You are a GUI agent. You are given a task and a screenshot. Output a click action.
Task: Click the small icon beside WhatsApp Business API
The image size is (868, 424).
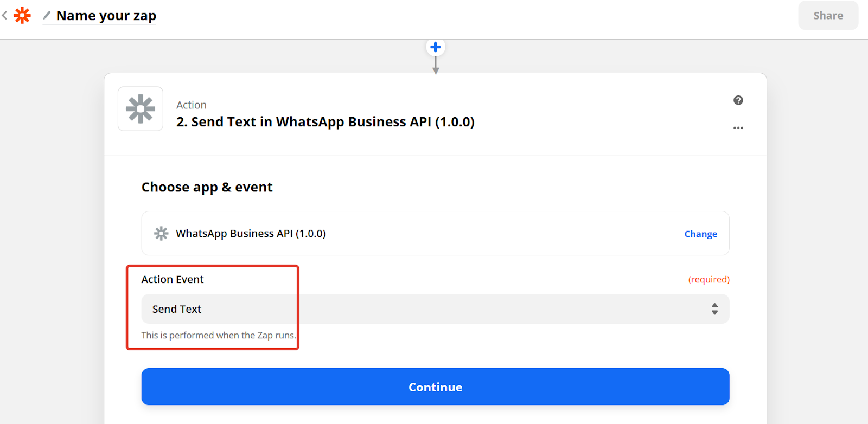click(x=161, y=234)
